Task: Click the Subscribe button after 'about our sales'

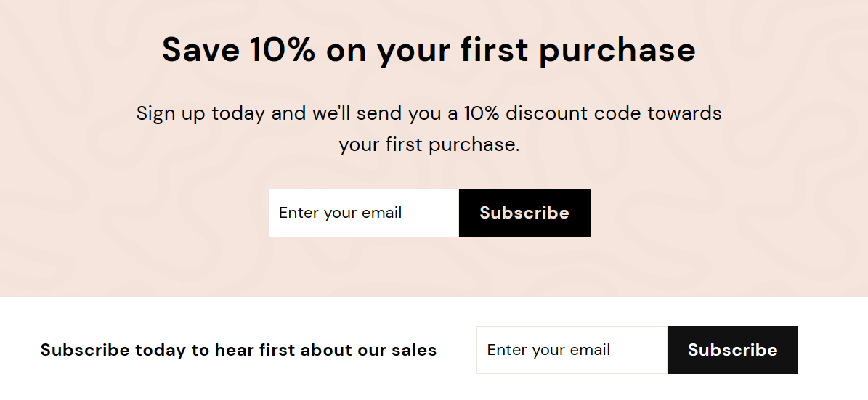Action: pos(732,350)
